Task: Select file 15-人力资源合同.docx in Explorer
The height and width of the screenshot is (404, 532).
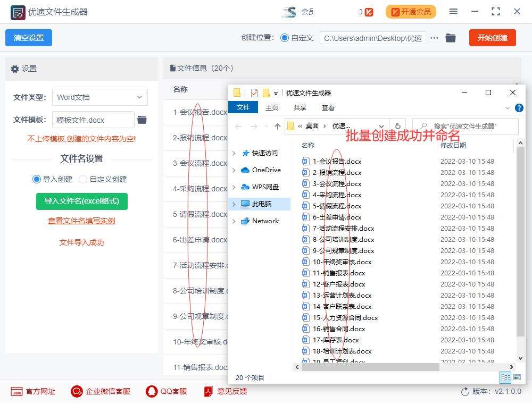Action: pyautogui.click(x=345, y=317)
